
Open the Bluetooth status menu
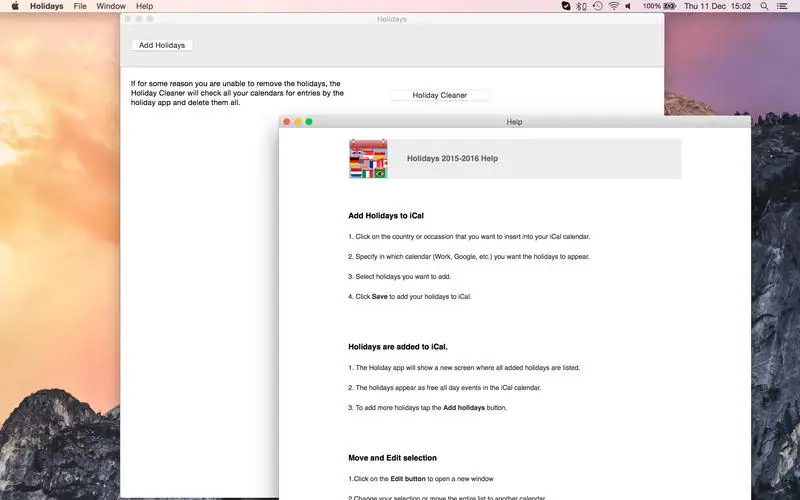[x=581, y=6]
